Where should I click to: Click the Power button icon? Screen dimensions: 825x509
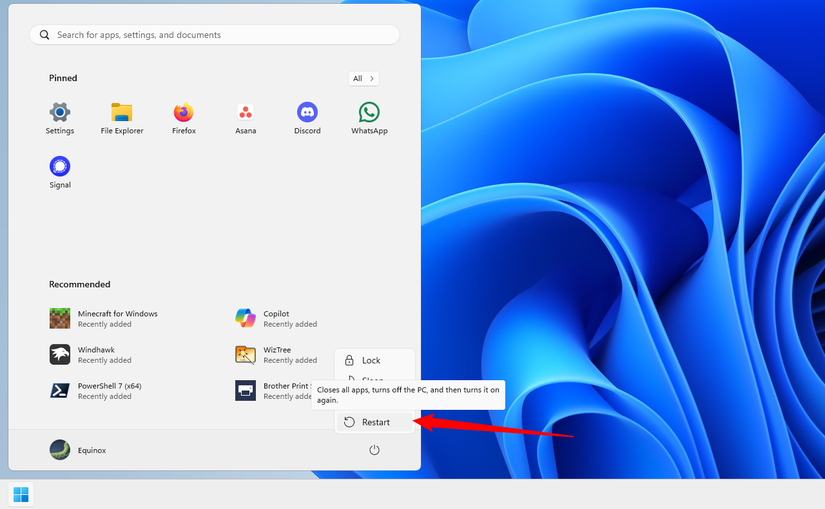374,450
